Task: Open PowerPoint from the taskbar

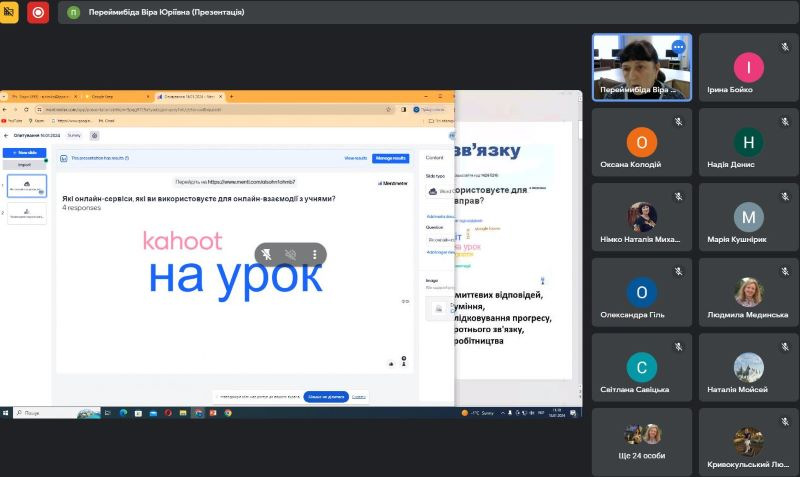Action: (x=213, y=413)
